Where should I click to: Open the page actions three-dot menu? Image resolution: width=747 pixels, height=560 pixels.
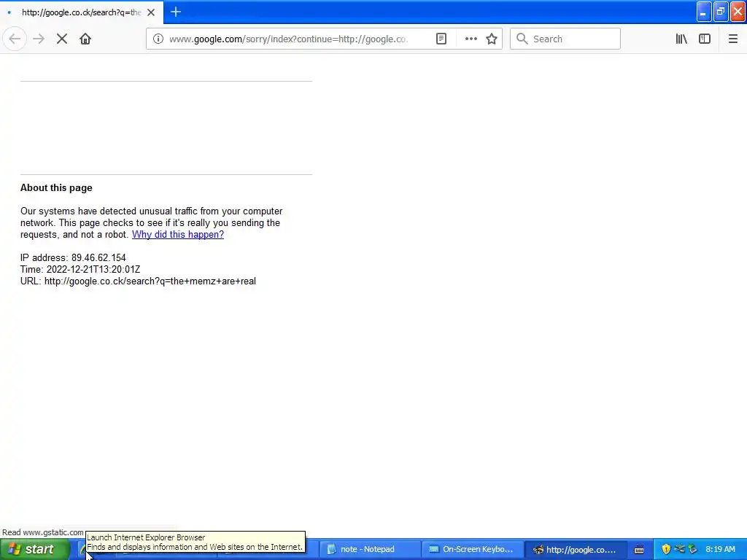pos(471,39)
